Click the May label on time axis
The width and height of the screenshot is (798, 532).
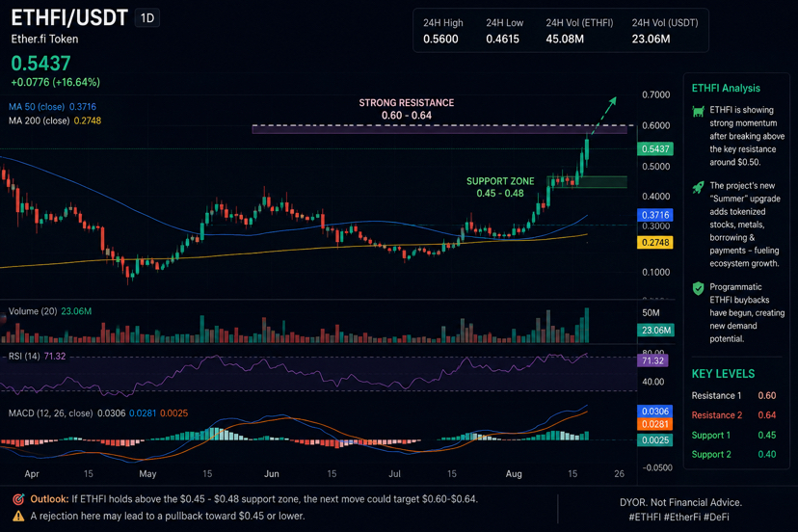pyautogui.click(x=147, y=473)
